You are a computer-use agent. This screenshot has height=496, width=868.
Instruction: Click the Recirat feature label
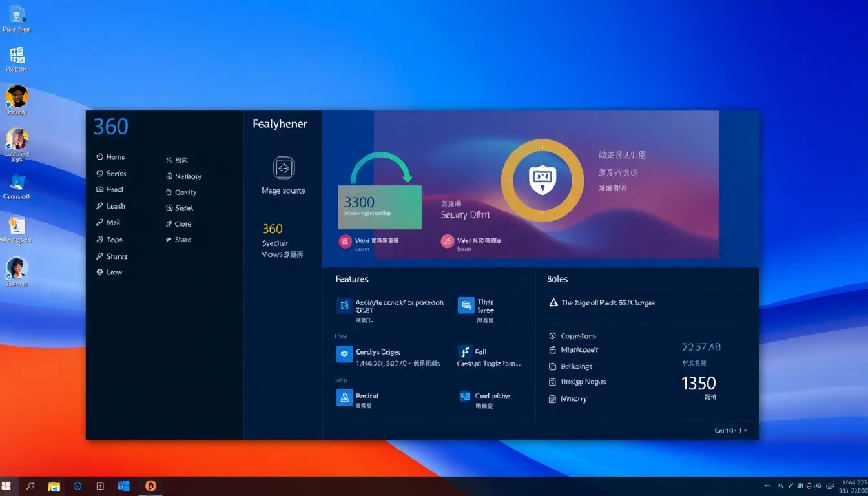point(367,396)
